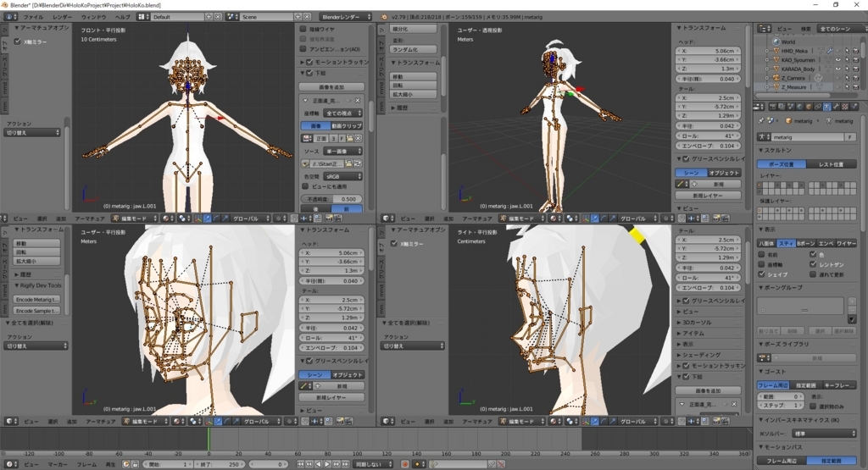This screenshot has width=868, height=470.
Task: Click the 新規レイヤー button in top-right viewport panel
Action: pyautogui.click(x=708, y=195)
